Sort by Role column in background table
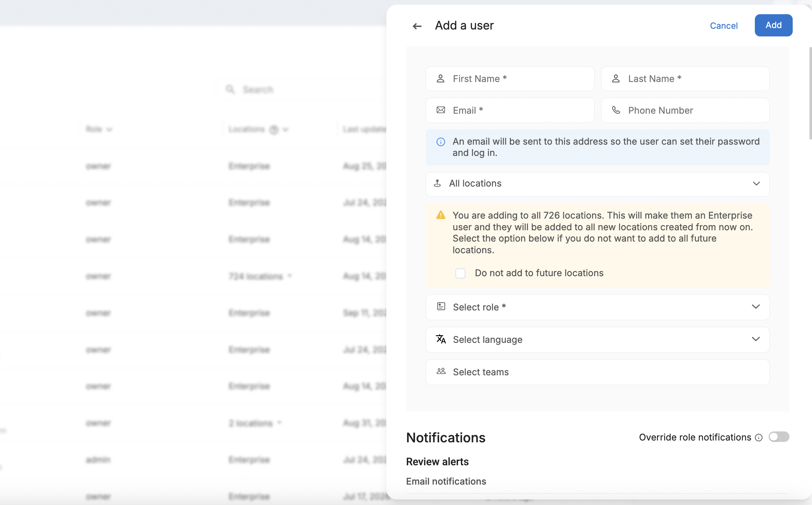 coord(99,129)
